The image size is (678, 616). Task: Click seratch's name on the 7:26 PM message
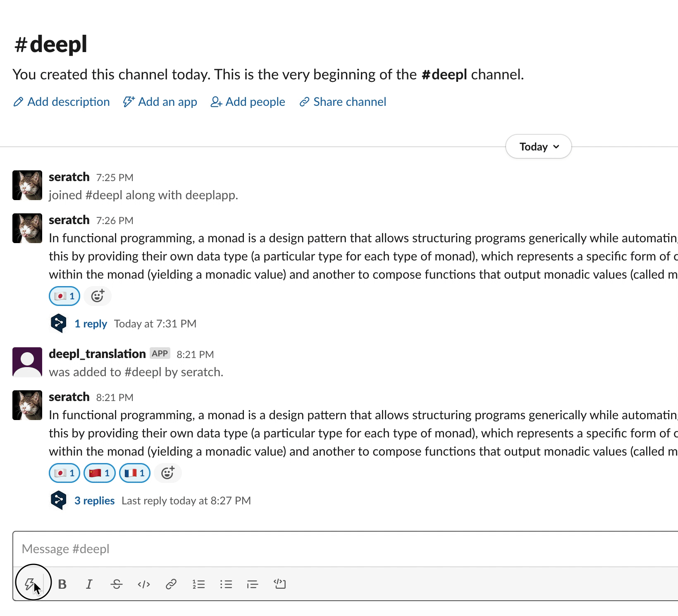click(x=69, y=220)
